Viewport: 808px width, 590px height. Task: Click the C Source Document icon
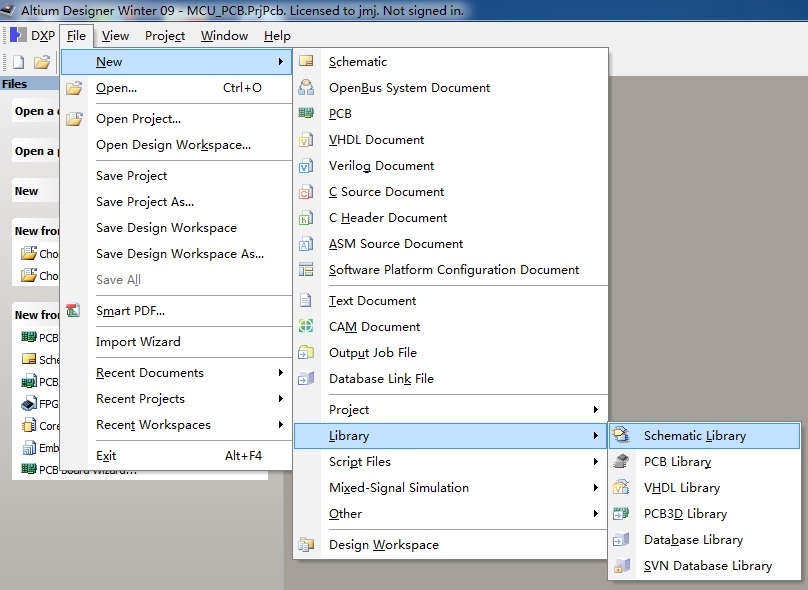tap(306, 192)
